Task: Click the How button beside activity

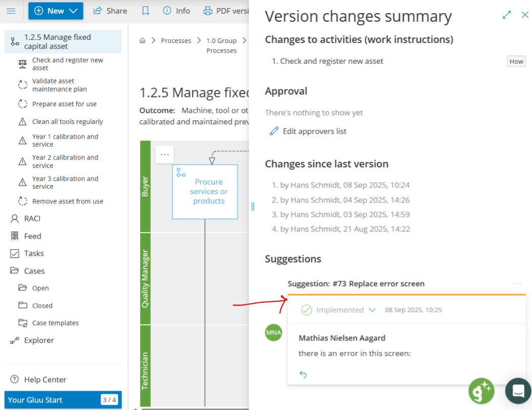Action: 516,61
